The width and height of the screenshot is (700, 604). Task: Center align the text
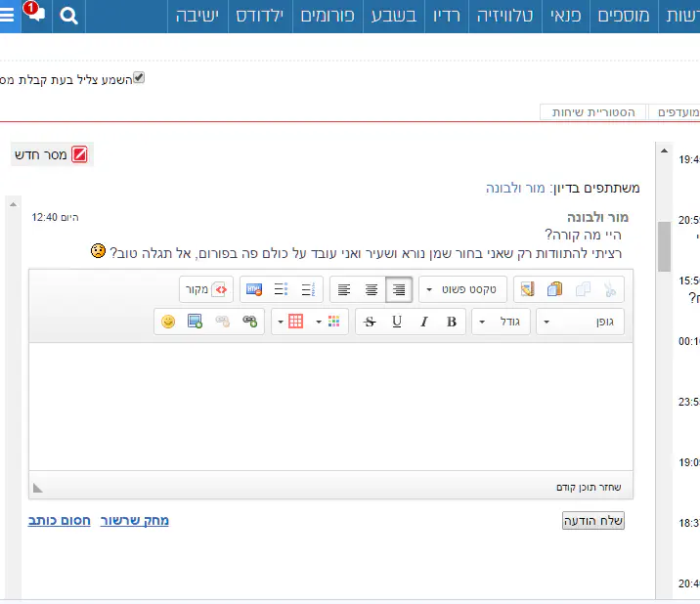[372, 290]
